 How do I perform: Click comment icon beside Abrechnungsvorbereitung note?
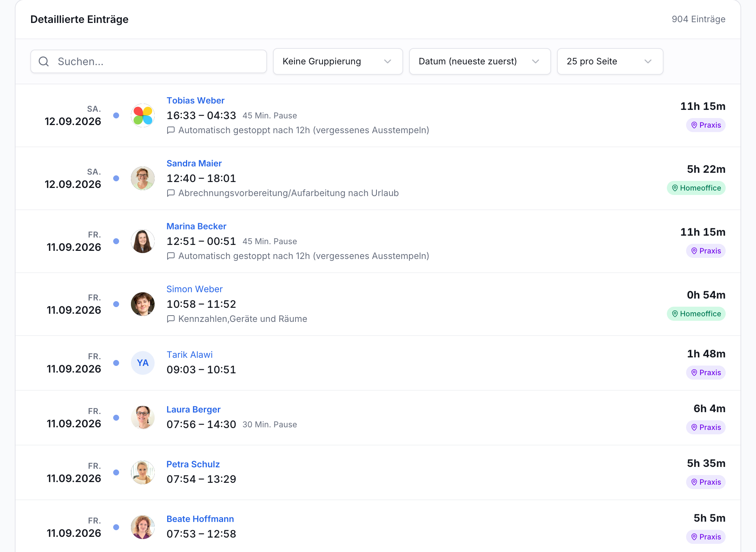171,193
